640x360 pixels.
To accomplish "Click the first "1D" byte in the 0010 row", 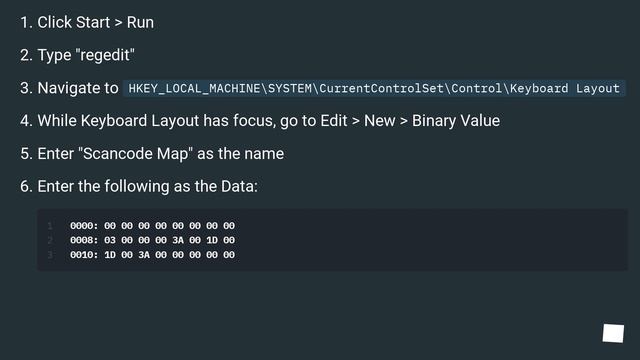I will click(x=110, y=255).
